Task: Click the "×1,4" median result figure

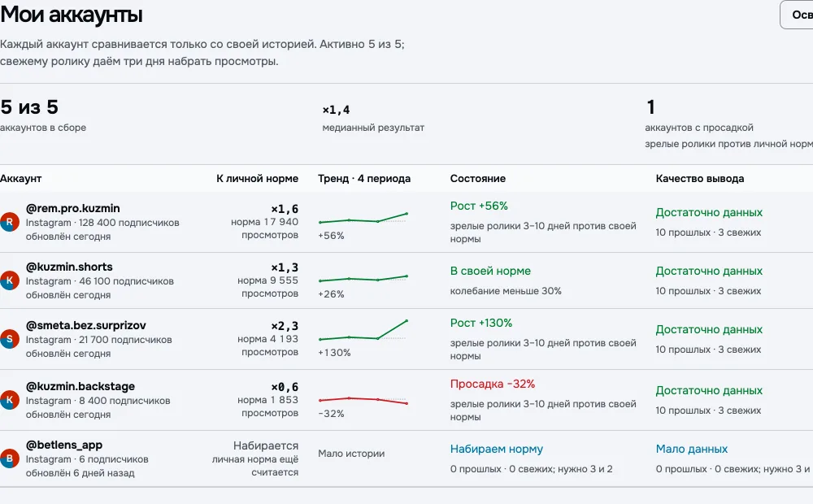Action: 336,110
